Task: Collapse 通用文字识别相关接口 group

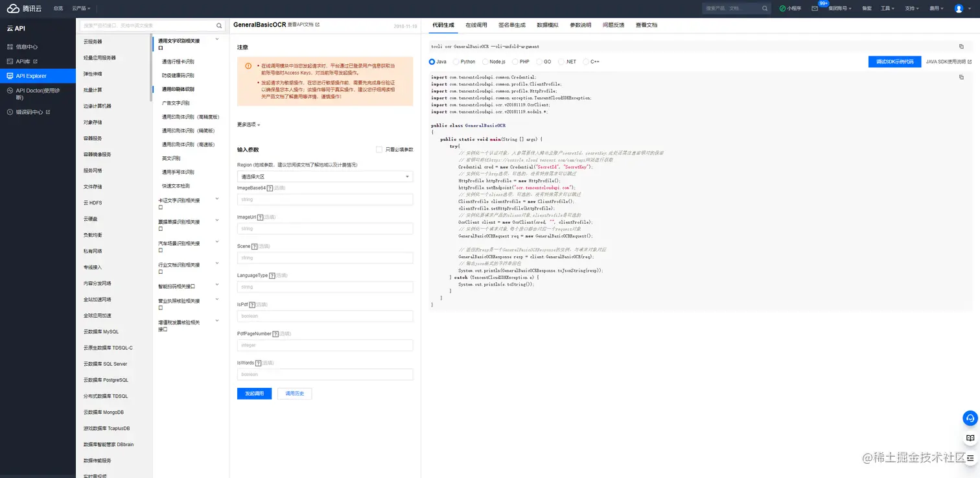Action: [217, 40]
